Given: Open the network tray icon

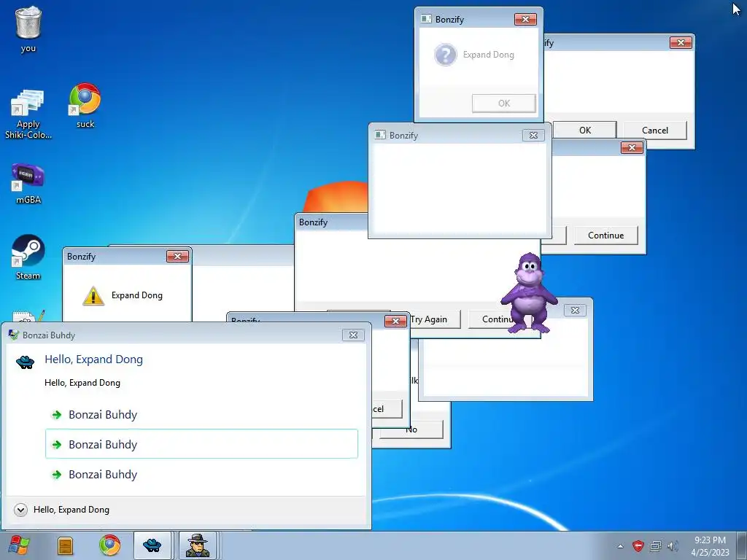Looking at the screenshot, I should (x=656, y=545).
